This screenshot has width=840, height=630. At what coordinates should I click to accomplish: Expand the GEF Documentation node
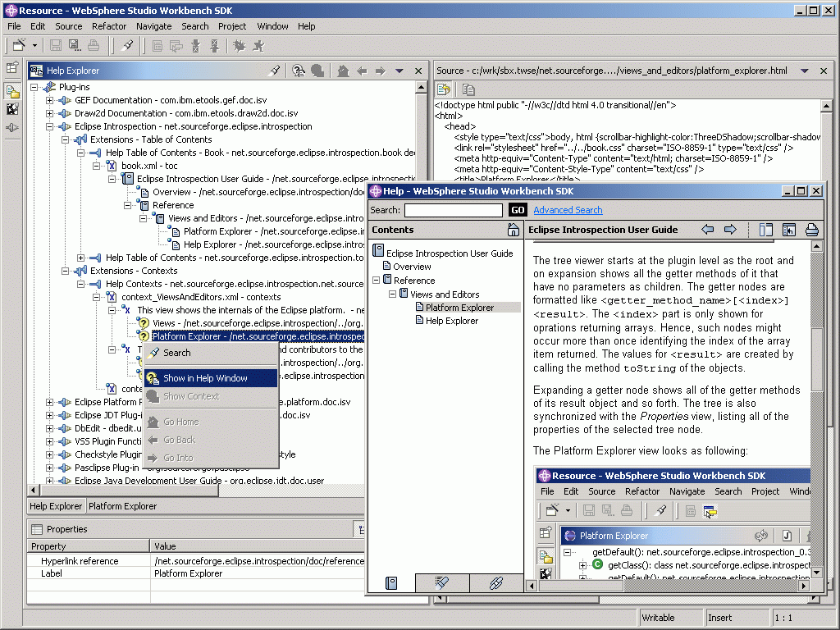tap(49, 100)
